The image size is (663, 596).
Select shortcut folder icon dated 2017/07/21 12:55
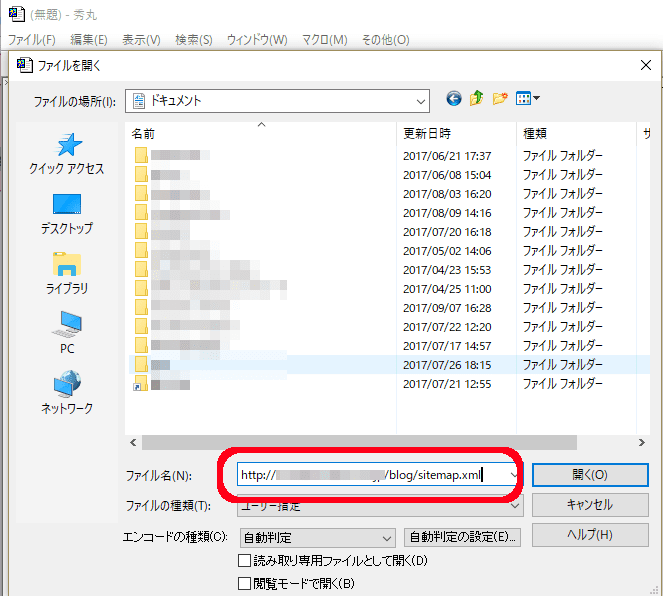(x=140, y=383)
